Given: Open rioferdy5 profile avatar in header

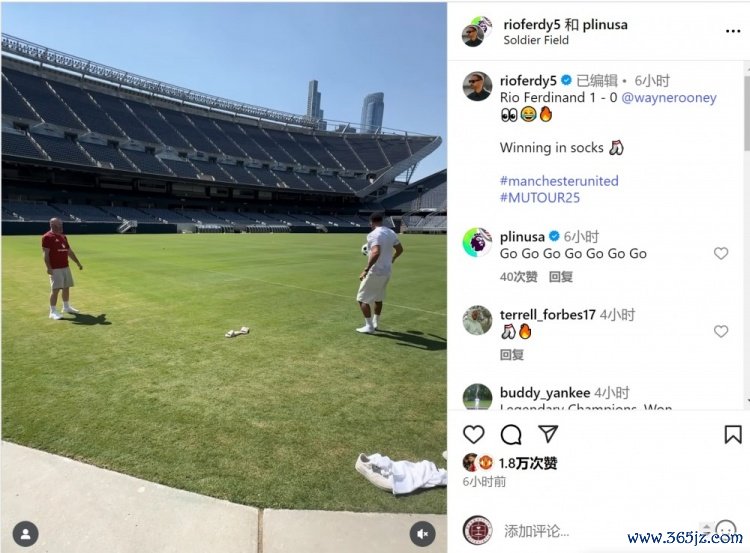Looking at the screenshot, I should point(474,32).
